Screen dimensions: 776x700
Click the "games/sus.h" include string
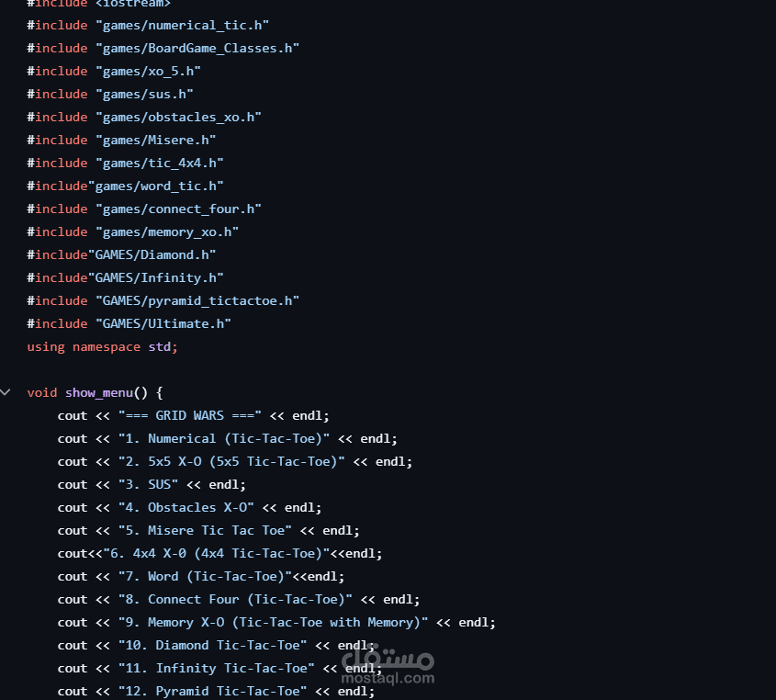pos(143,94)
